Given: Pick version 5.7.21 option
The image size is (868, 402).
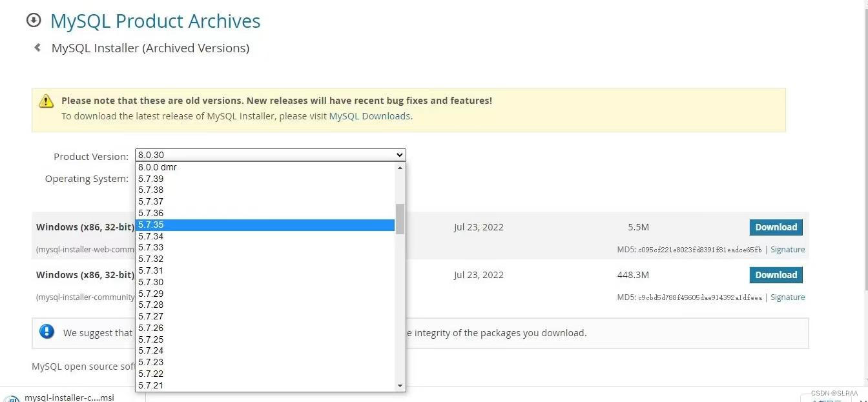Looking at the screenshot, I should coord(265,386).
